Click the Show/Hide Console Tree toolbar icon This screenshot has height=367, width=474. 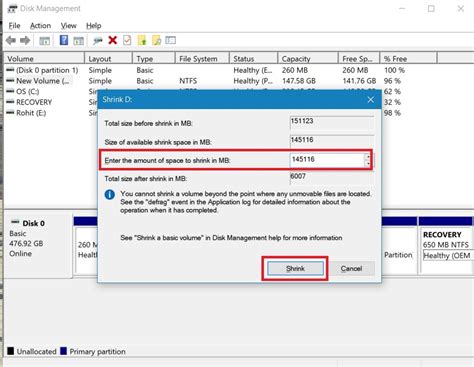(44, 41)
